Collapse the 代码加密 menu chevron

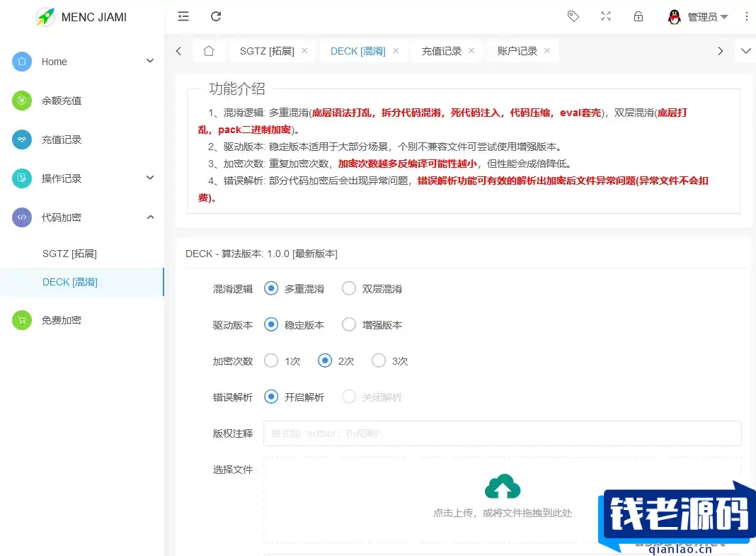coord(150,217)
